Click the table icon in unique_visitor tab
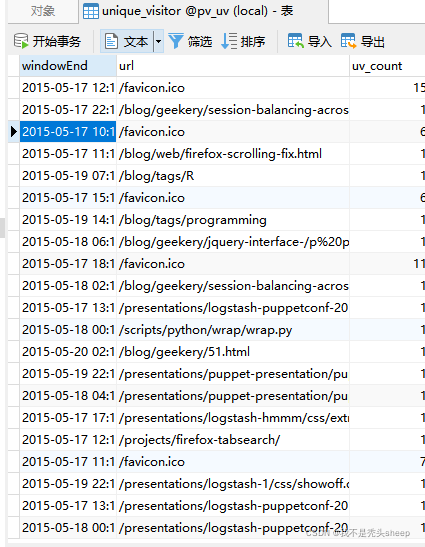425x547 pixels. point(91,12)
